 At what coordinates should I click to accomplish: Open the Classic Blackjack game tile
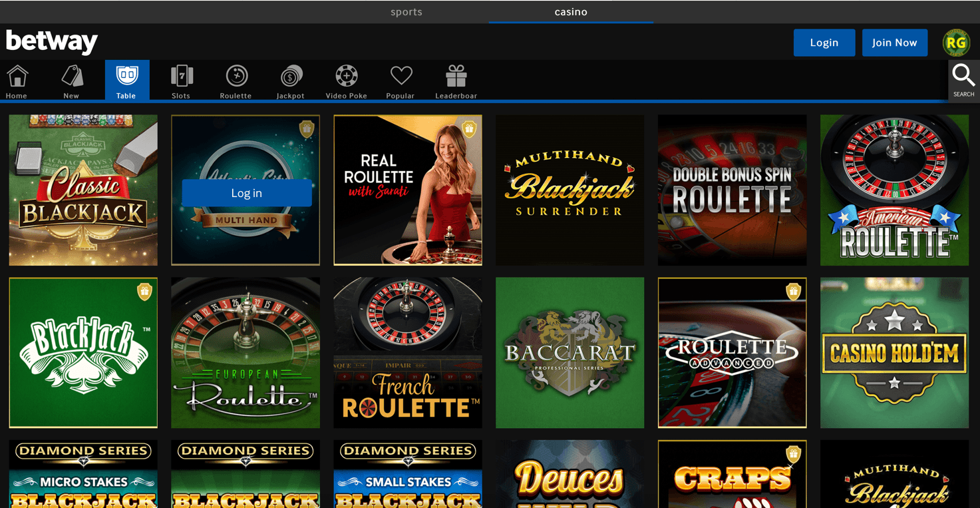tap(83, 190)
